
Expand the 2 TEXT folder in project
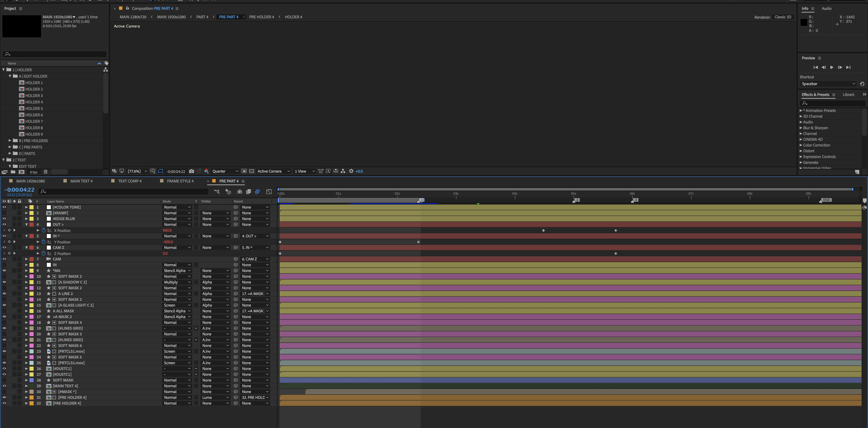pos(4,160)
